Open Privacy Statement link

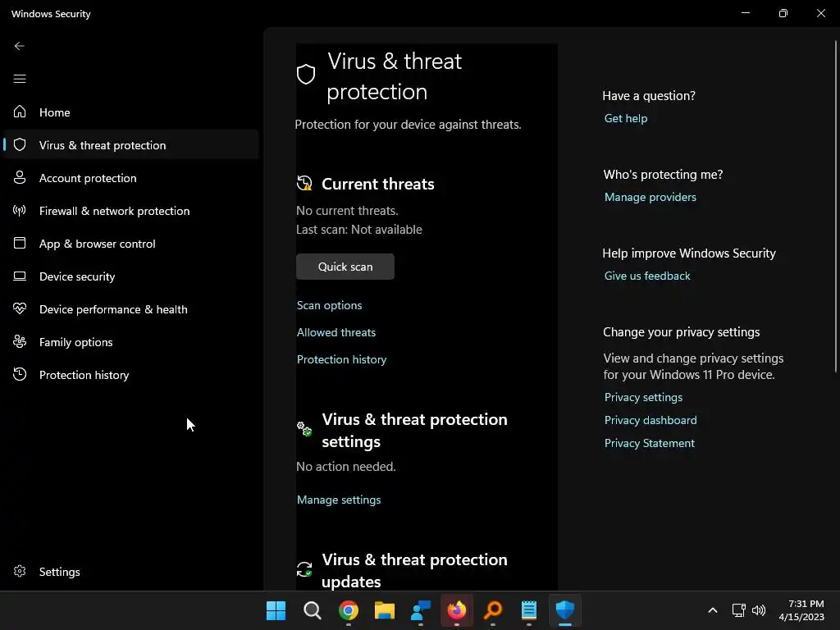coord(650,444)
